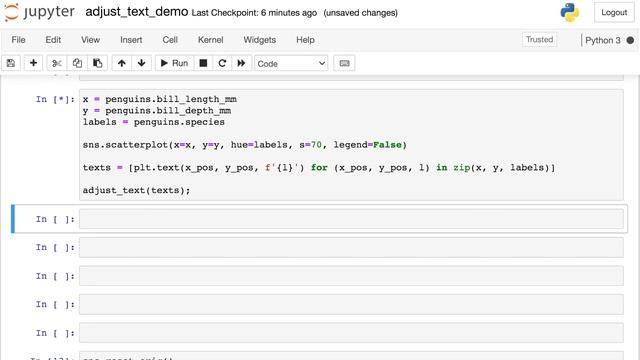Open the Widgets menu
The image size is (640, 360).
click(x=260, y=40)
